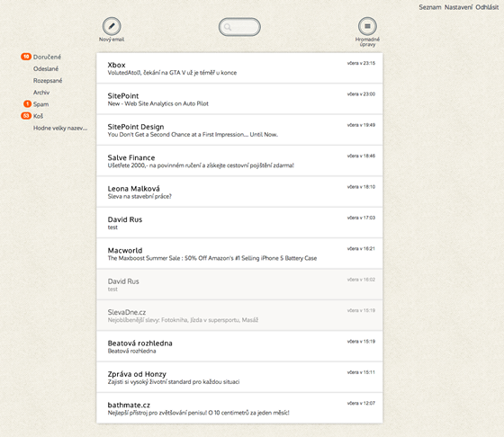Click the orange 10 badge beside Doručené

pos(26,57)
